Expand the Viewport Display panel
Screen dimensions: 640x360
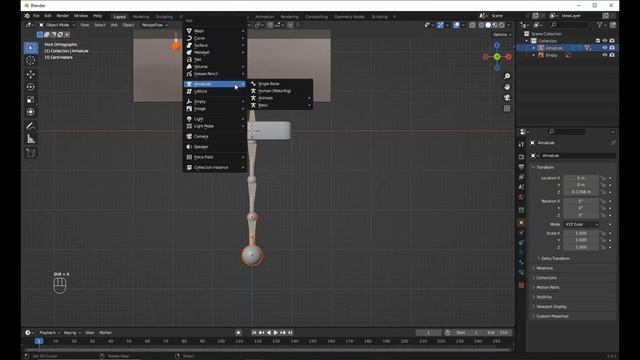point(551,307)
